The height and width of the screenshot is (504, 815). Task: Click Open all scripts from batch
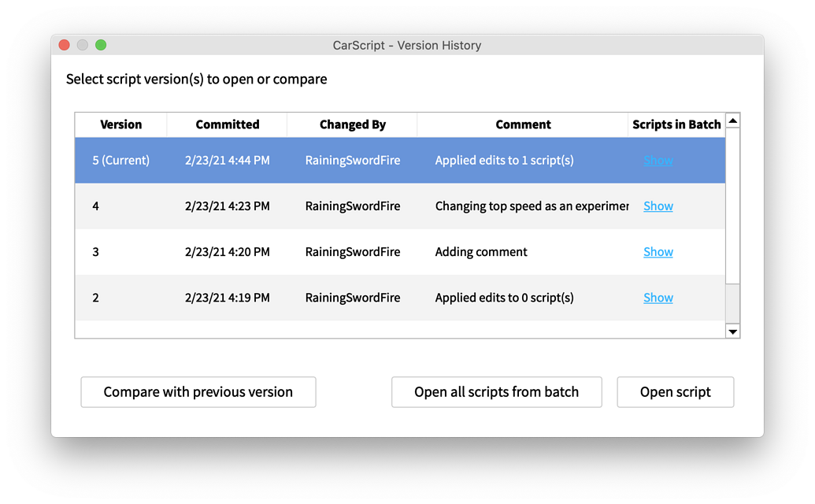[496, 391]
